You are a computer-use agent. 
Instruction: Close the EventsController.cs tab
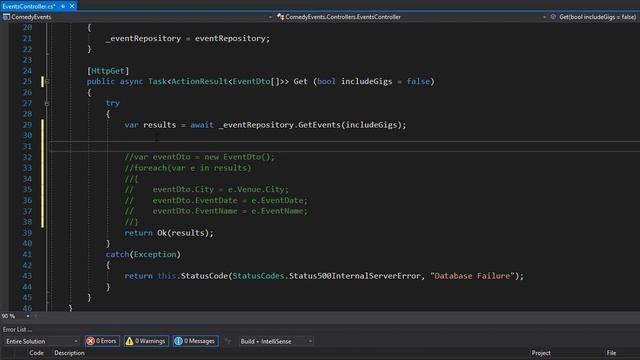pyautogui.click(x=72, y=6)
